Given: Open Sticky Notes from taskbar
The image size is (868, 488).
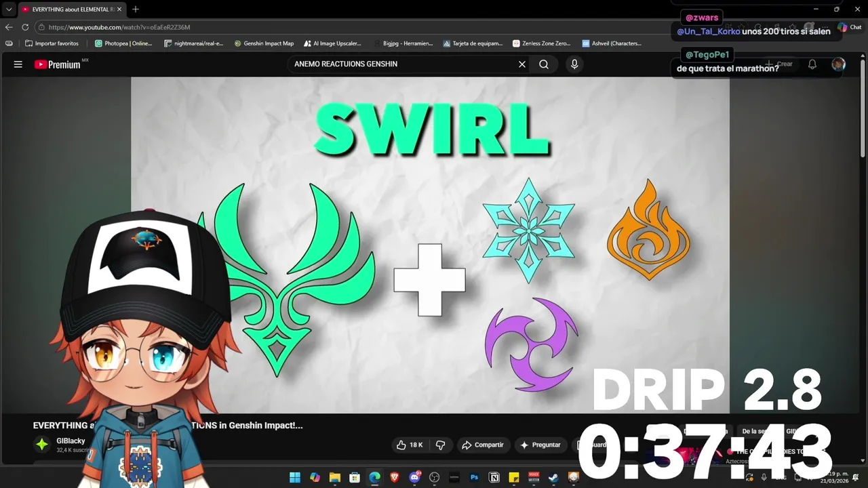Looking at the screenshot, I should coord(514,477).
